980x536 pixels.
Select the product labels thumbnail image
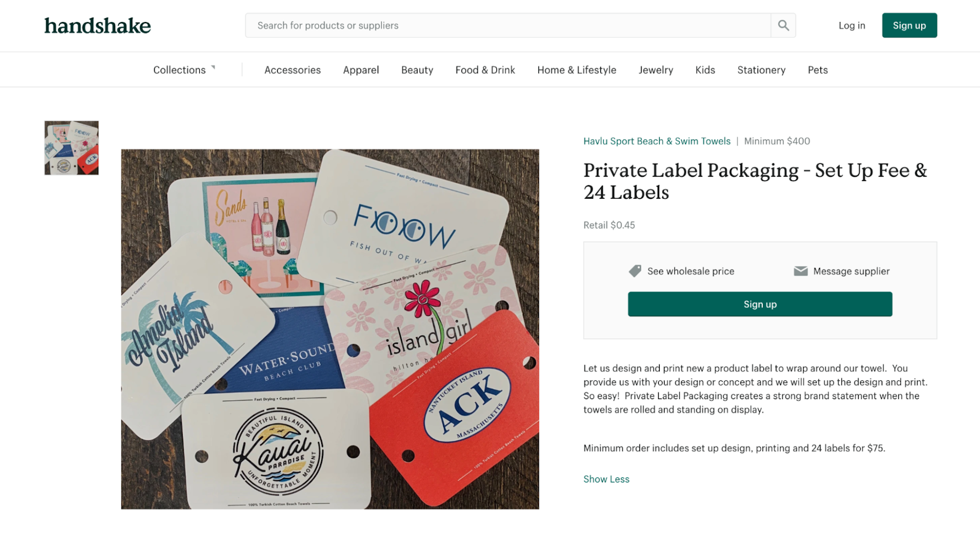(x=71, y=148)
